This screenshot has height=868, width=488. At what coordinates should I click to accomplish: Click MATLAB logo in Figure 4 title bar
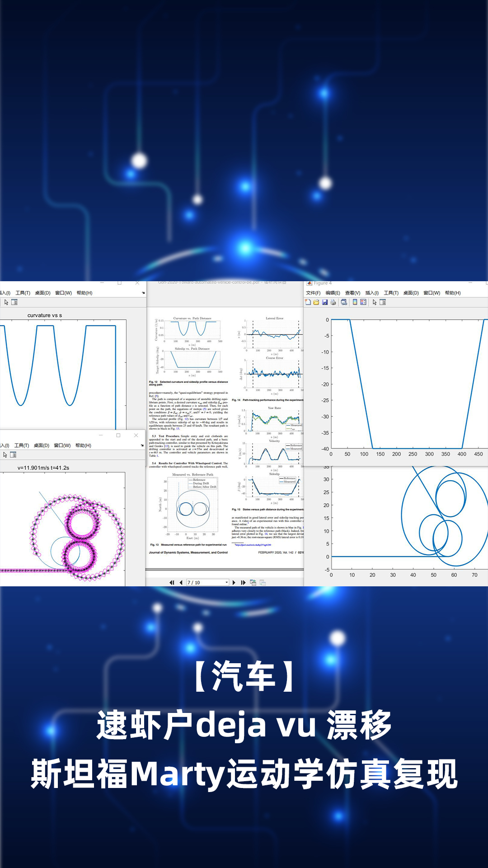[x=309, y=283]
